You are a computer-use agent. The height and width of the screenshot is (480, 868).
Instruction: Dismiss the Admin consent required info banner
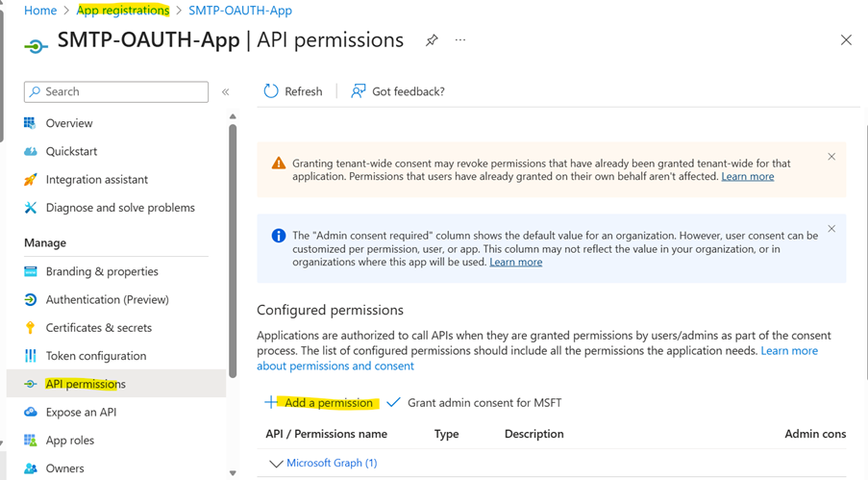click(831, 229)
